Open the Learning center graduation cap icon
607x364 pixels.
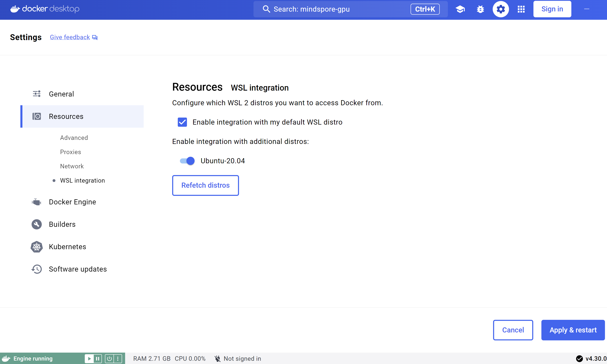[460, 9]
